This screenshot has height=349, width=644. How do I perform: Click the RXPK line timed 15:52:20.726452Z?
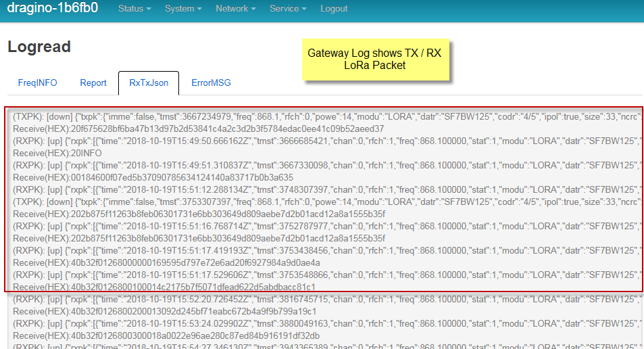tap(327, 300)
